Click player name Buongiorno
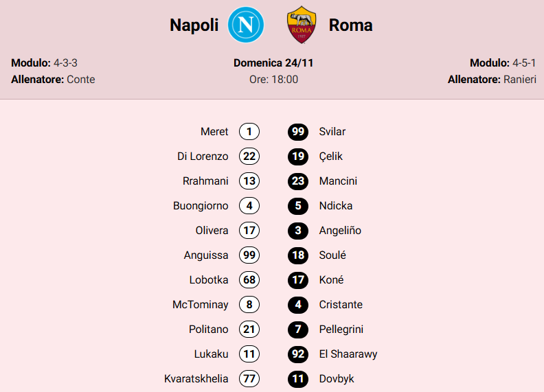The height and width of the screenshot is (392, 544). 201,206
